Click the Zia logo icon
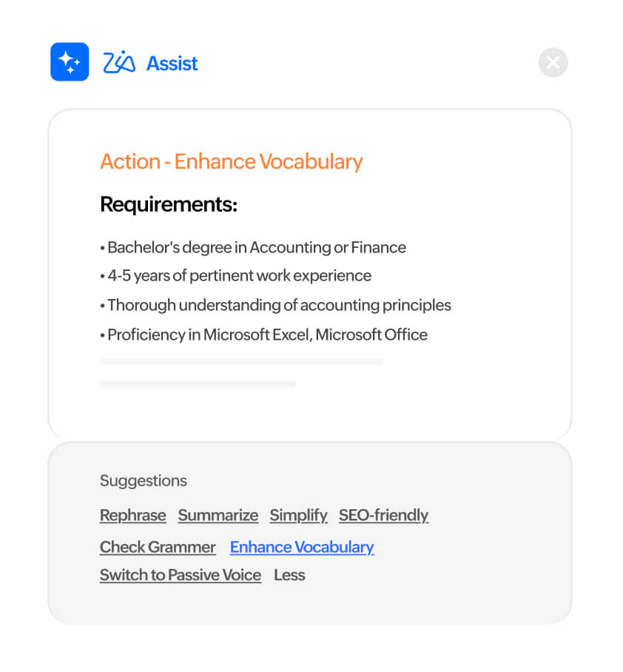Image resolution: width=623 pixels, height=672 pixels. tap(119, 63)
